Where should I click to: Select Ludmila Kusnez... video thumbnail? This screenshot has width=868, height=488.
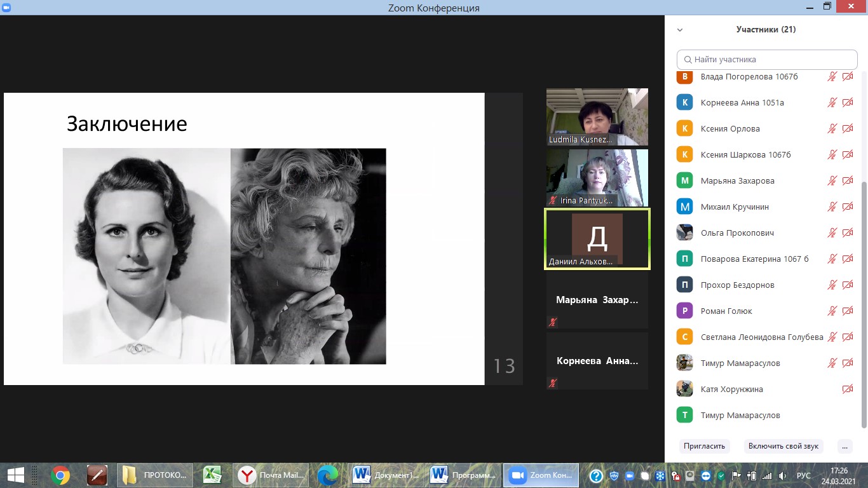(597, 117)
